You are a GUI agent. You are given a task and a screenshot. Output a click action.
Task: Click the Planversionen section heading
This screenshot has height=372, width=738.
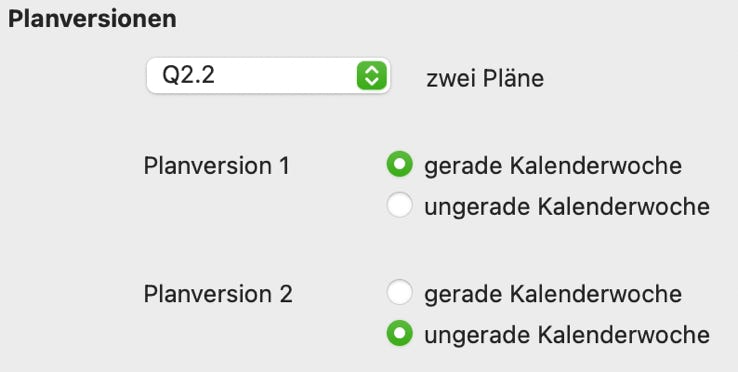[x=92, y=19]
